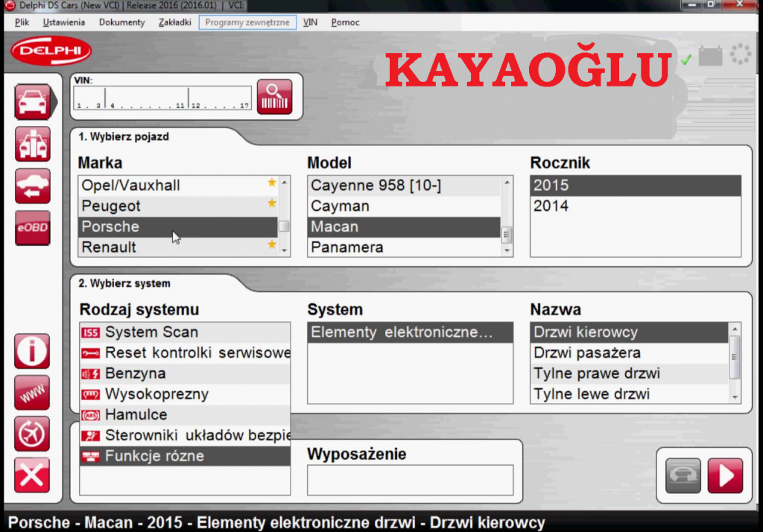Select Panamera model

(404, 247)
